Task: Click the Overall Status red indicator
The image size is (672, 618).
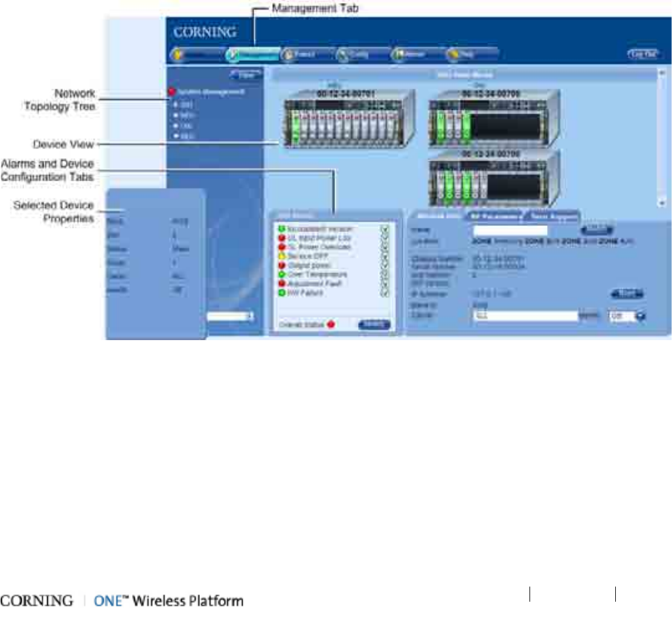Action: pyautogui.click(x=331, y=324)
